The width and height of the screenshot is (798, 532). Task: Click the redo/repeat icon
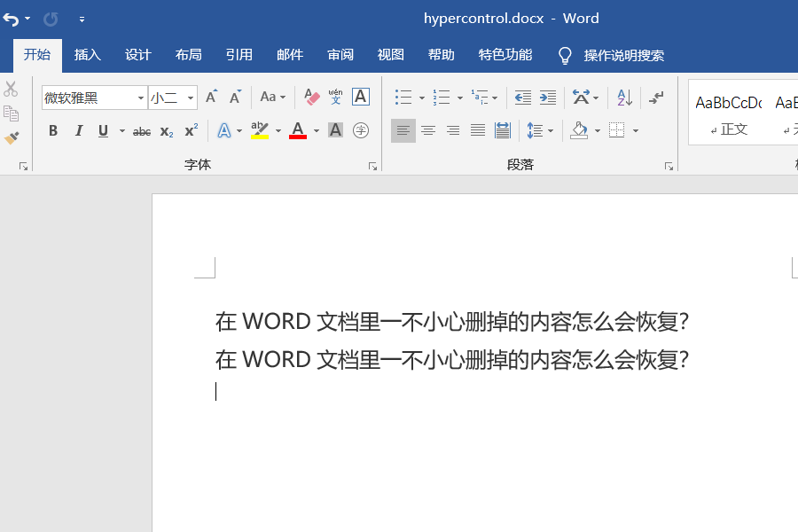51,20
